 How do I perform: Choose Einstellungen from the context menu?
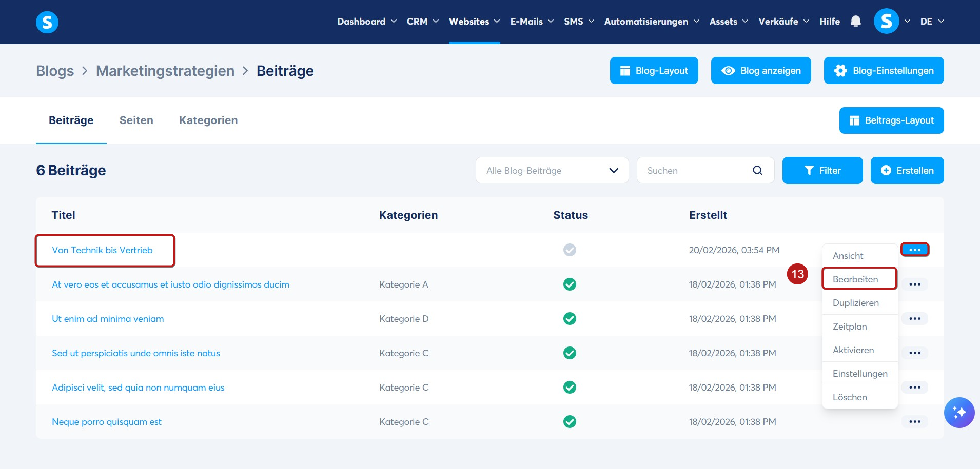860,374
